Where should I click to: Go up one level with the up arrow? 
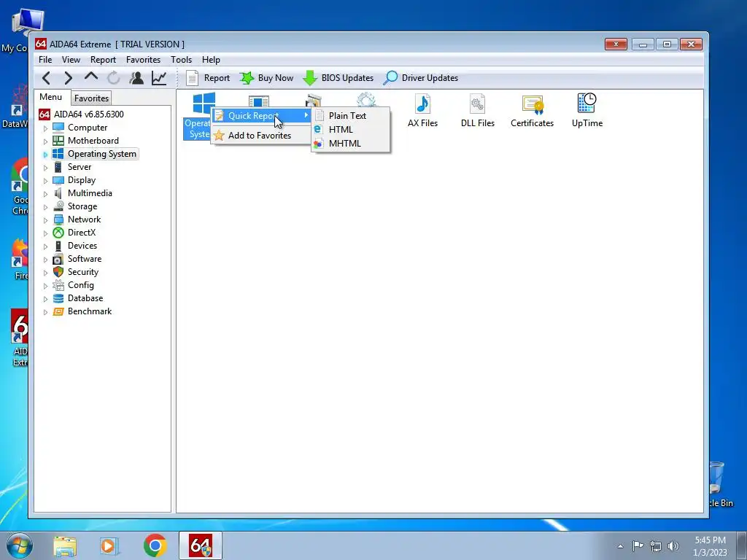coord(91,77)
